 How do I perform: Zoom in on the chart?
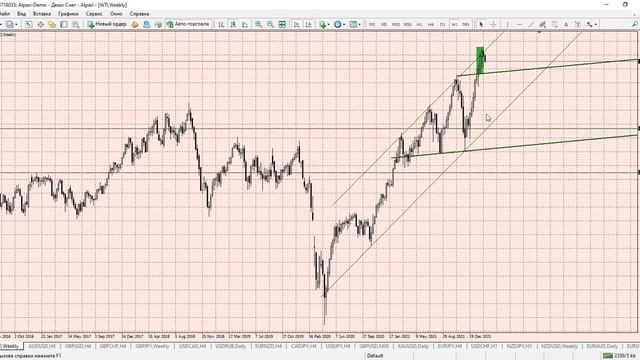point(258,24)
